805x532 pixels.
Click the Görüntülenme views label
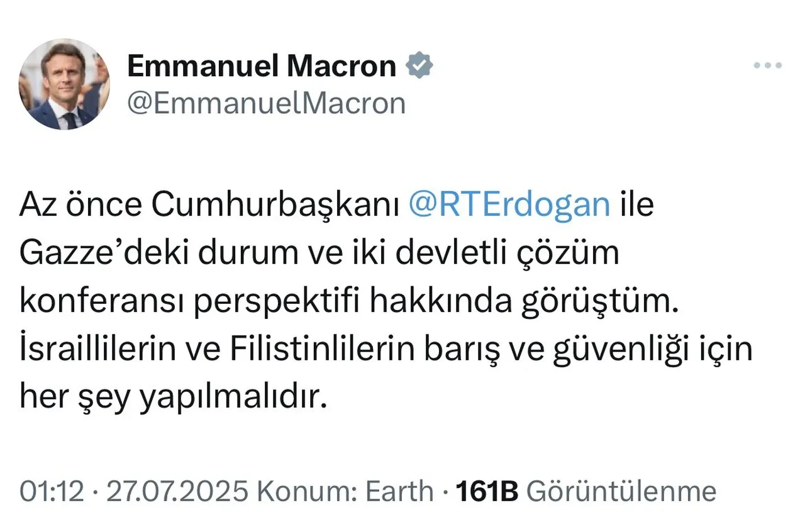click(621, 491)
